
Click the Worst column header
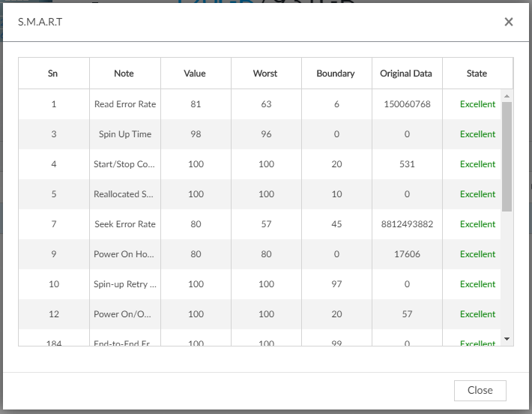click(265, 73)
